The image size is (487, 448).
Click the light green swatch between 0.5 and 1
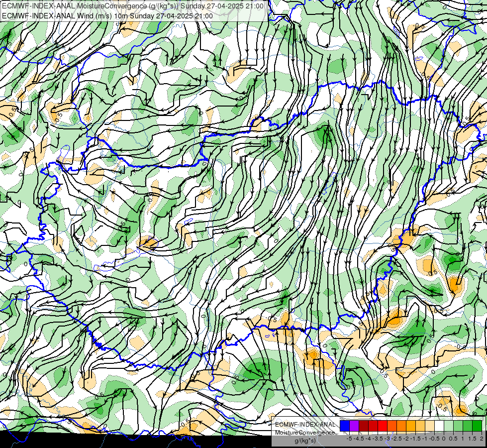pyautogui.click(x=458, y=426)
